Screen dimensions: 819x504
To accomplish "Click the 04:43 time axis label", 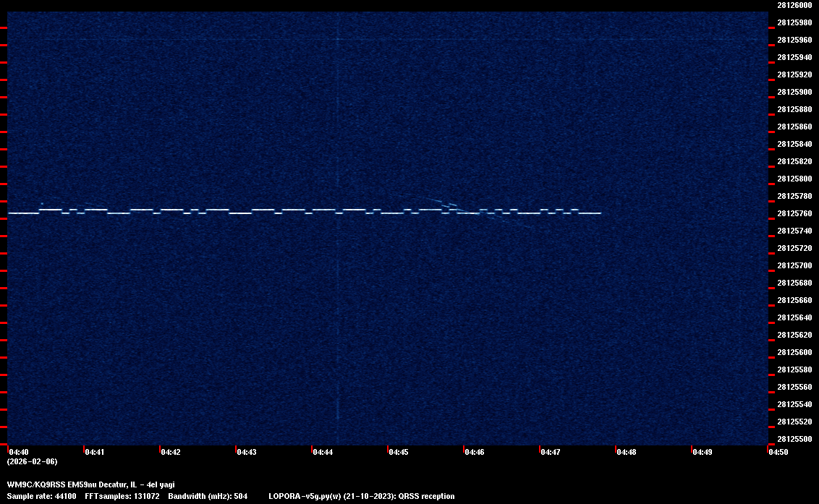I will [x=246, y=452].
